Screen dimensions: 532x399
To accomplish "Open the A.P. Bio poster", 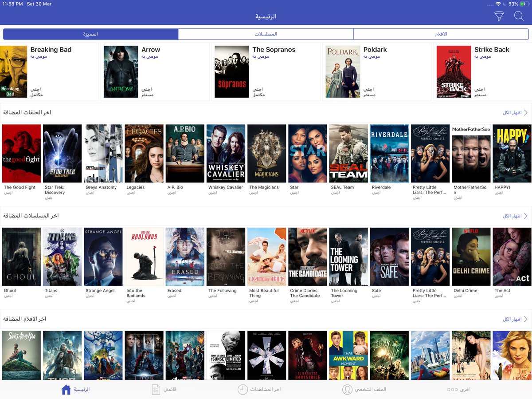I will tap(185, 154).
